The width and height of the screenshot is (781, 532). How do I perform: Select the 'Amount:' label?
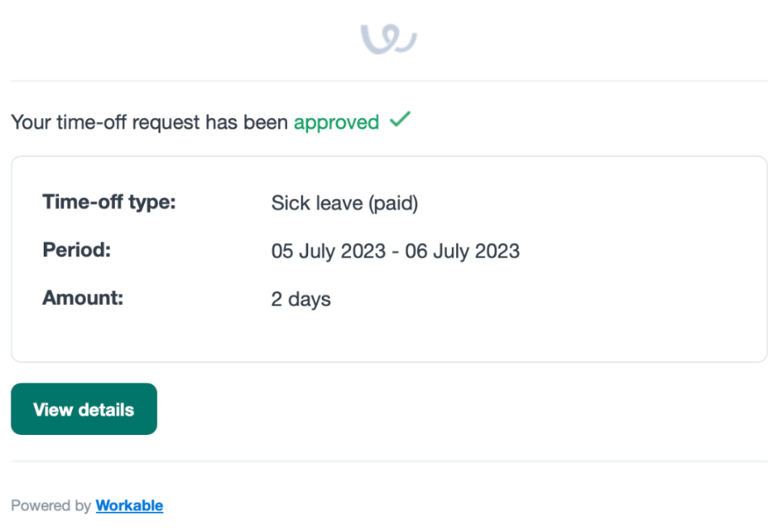pos(82,298)
